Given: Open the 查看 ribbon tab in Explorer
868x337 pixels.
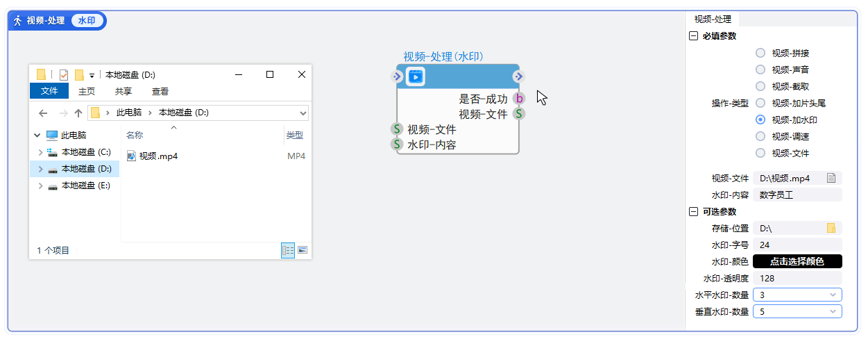Looking at the screenshot, I should [x=160, y=91].
